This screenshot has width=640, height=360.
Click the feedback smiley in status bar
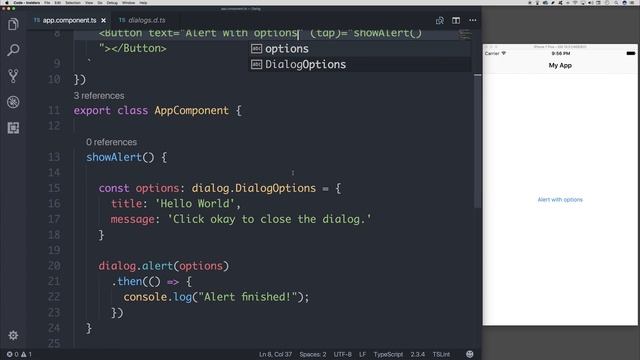tap(470, 354)
